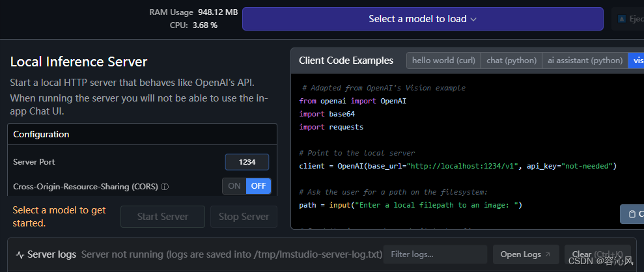
Task: Click the Filter logs input field
Action: tap(436, 255)
